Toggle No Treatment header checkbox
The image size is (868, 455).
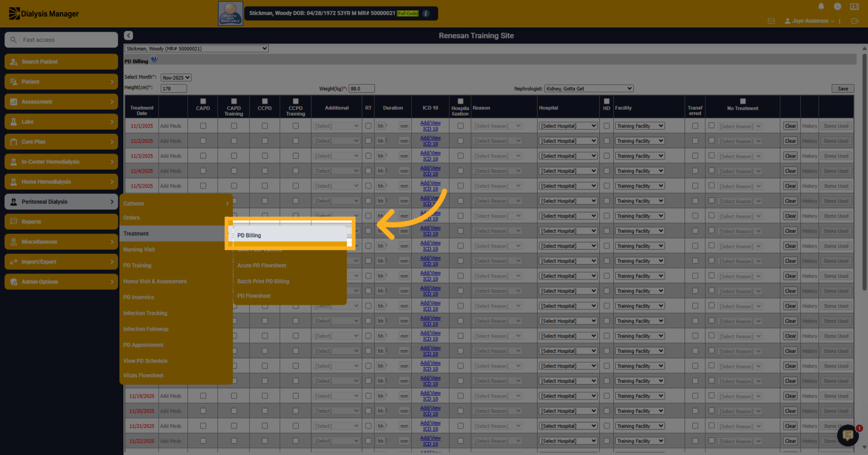743,101
